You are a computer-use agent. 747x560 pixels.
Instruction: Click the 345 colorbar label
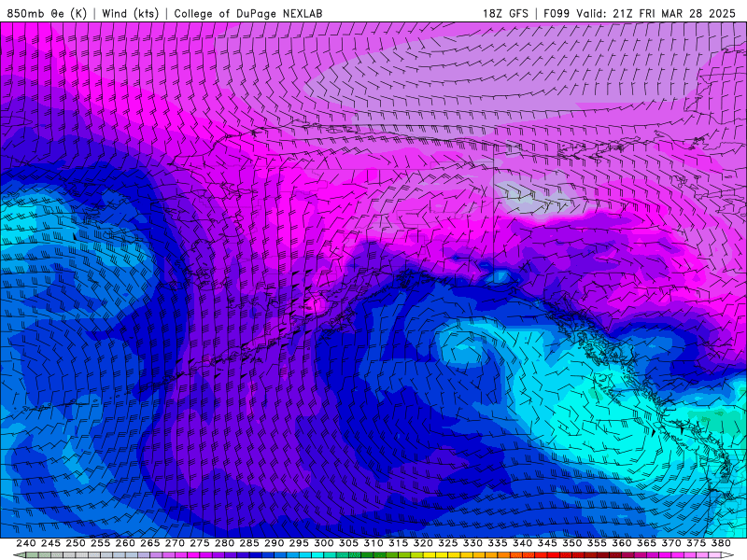pyautogui.click(x=547, y=543)
